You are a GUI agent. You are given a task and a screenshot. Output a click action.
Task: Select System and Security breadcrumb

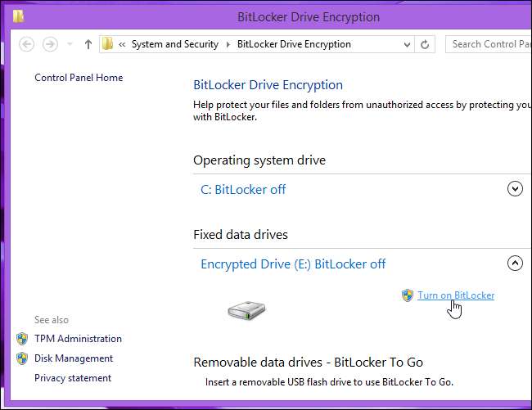(x=177, y=44)
